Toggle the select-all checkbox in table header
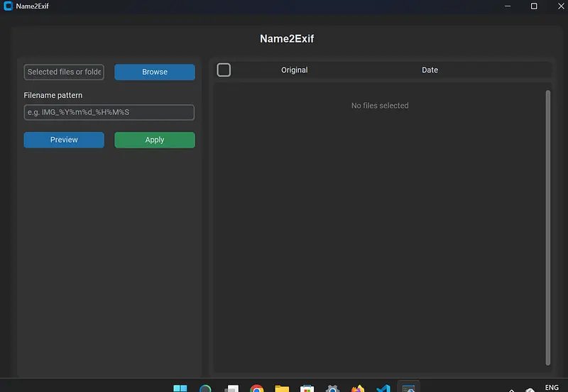Image resolution: width=568 pixels, height=392 pixels. click(x=224, y=70)
